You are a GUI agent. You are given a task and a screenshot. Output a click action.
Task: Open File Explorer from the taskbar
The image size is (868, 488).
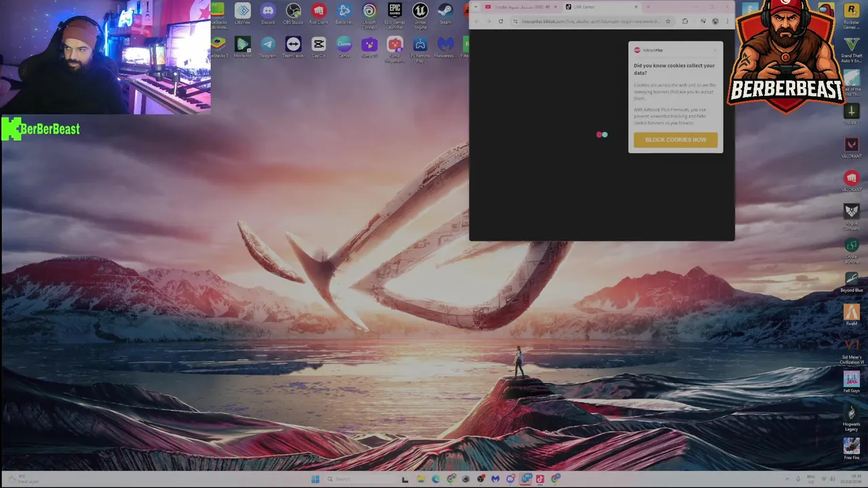pos(420,479)
